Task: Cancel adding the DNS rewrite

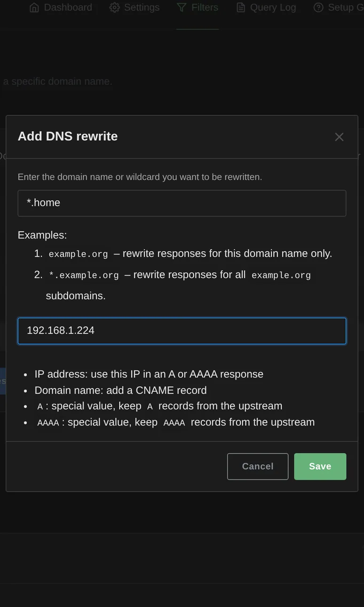Action: pyautogui.click(x=258, y=466)
